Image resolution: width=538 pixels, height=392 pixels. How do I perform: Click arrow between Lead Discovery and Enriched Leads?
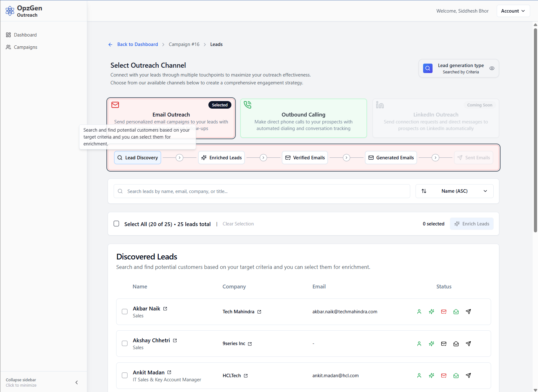tap(179, 158)
